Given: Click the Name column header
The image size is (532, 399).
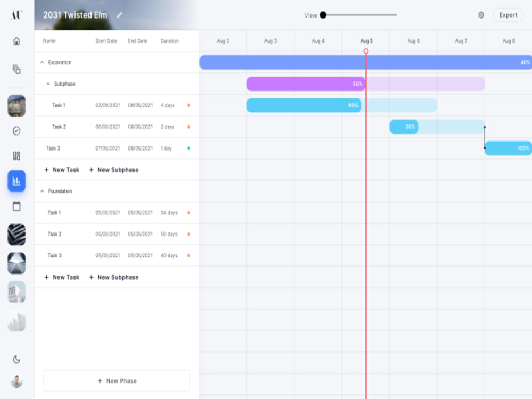Looking at the screenshot, I should (49, 41).
